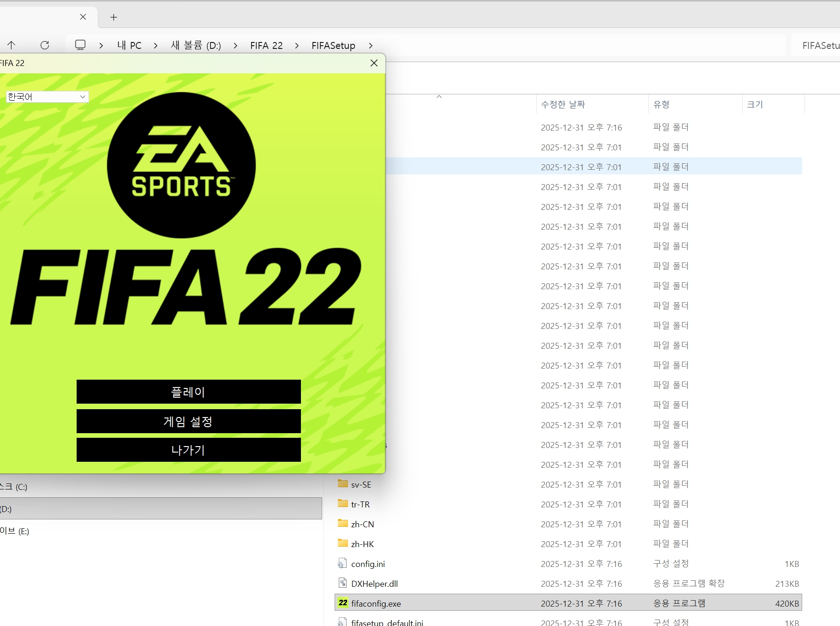Click the 1KB size of config.ini
This screenshot has width=840, height=626.
(x=792, y=564)
